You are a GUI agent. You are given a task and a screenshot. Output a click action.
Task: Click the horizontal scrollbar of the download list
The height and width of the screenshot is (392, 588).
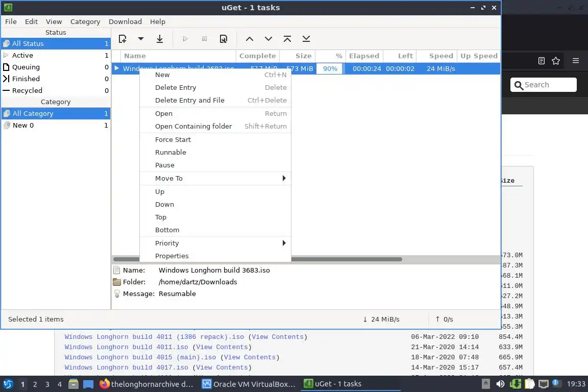coord(258,259)
